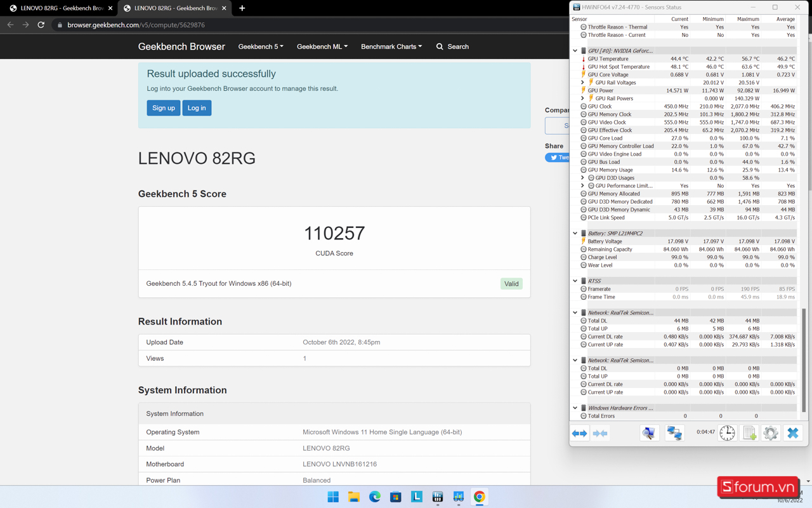The height and width of the screenshot is (508, 812).
Task: Go forward in Chrome browser
Action: [x=25, y=25]
